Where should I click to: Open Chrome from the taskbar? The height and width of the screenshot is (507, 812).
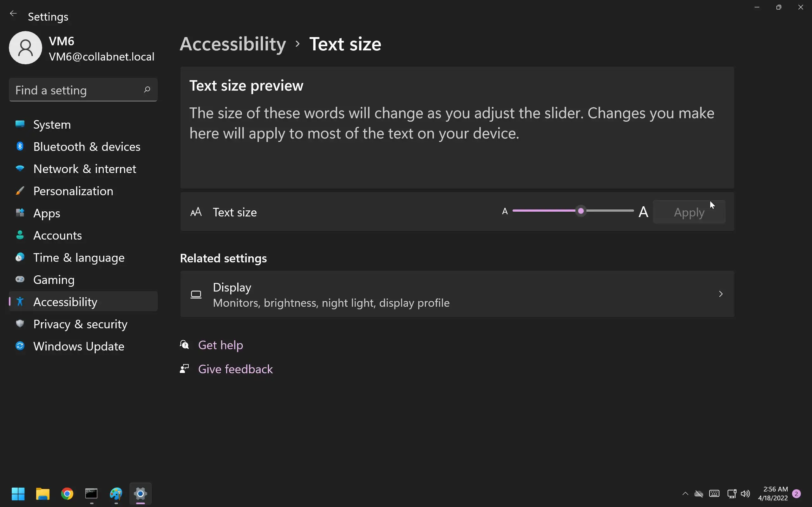67,494
